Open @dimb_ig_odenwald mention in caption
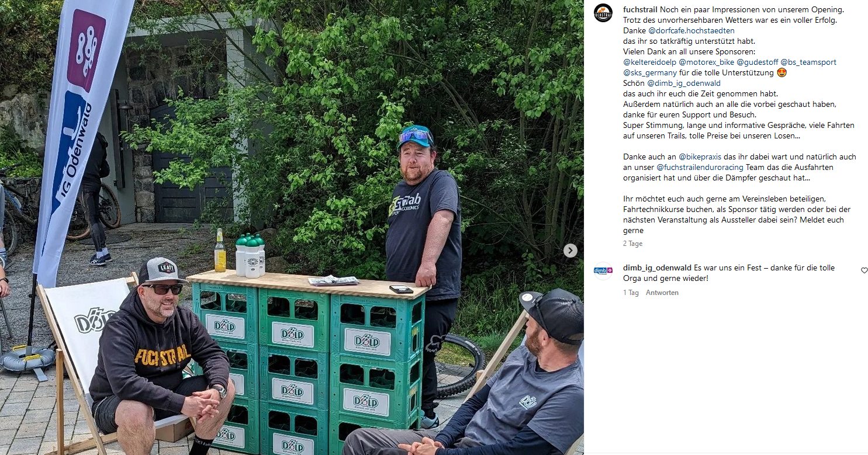The width and height of the screenshot is (868, 455). pos(684,84)
